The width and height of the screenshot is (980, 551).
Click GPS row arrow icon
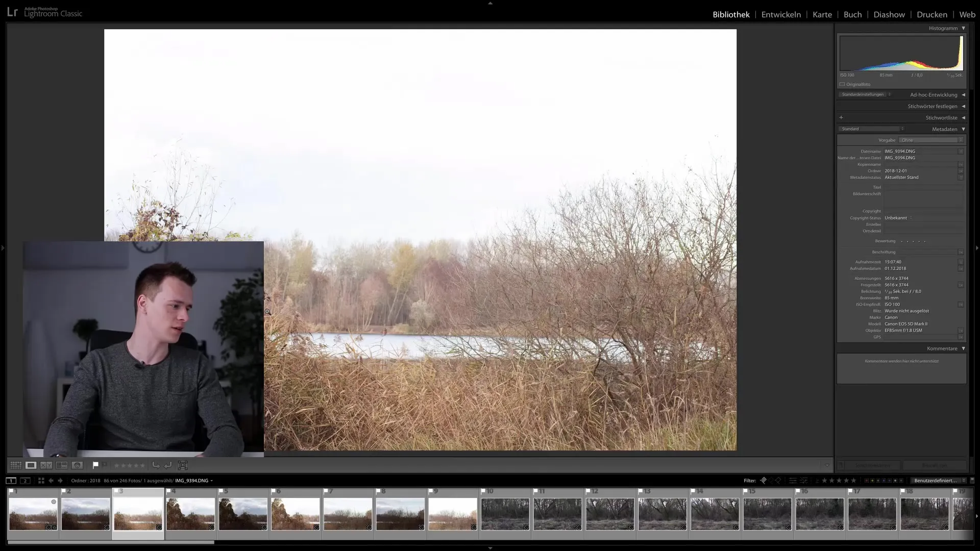coord(961,337)
